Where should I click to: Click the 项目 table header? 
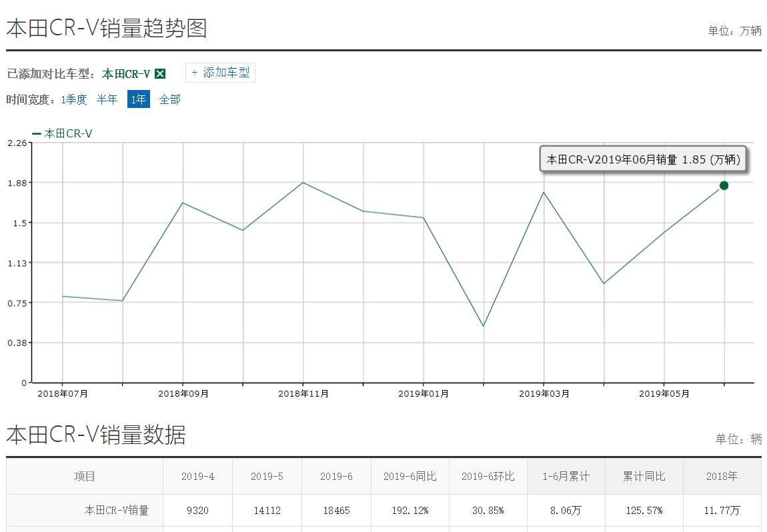click(85, 476)
